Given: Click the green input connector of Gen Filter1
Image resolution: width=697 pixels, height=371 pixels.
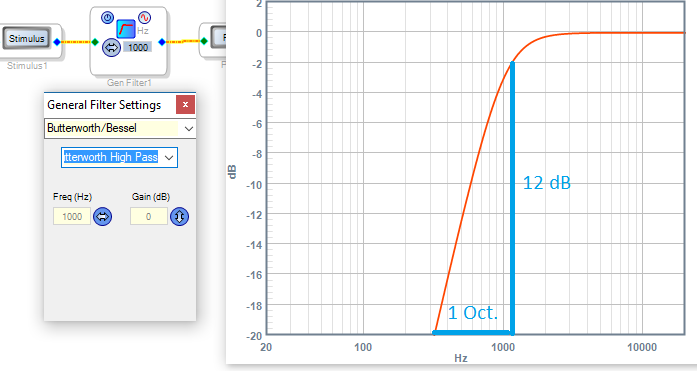Looking at the screenshot, I should (95, 42).
